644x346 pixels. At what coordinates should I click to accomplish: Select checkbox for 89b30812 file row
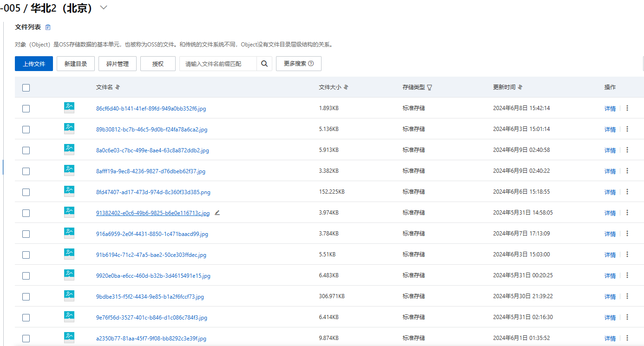click(x=26, y=130)
